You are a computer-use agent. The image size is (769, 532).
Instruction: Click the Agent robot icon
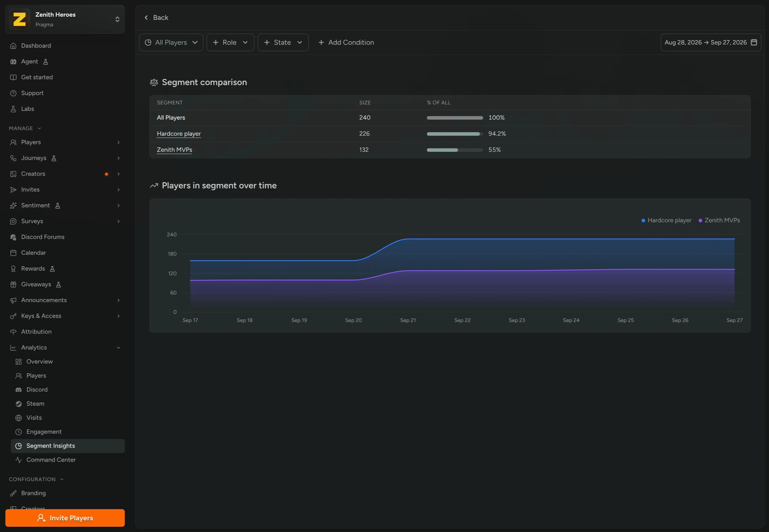(13, 62)
